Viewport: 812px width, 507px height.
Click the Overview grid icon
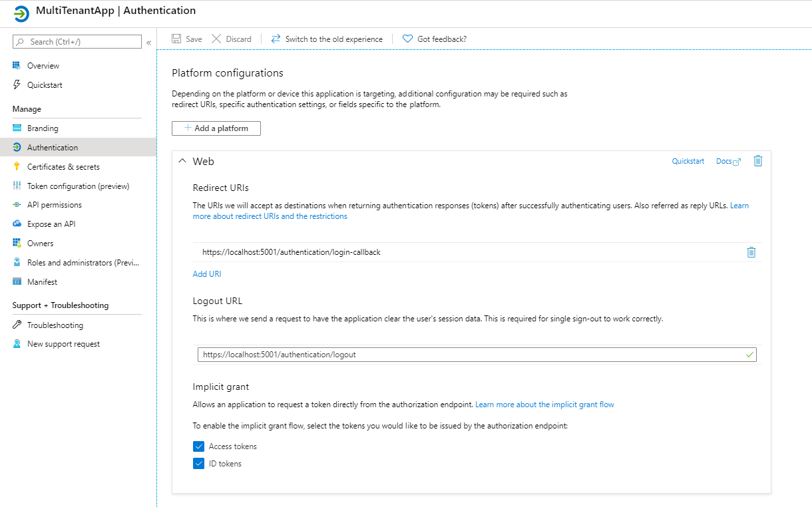click(17, 65)
